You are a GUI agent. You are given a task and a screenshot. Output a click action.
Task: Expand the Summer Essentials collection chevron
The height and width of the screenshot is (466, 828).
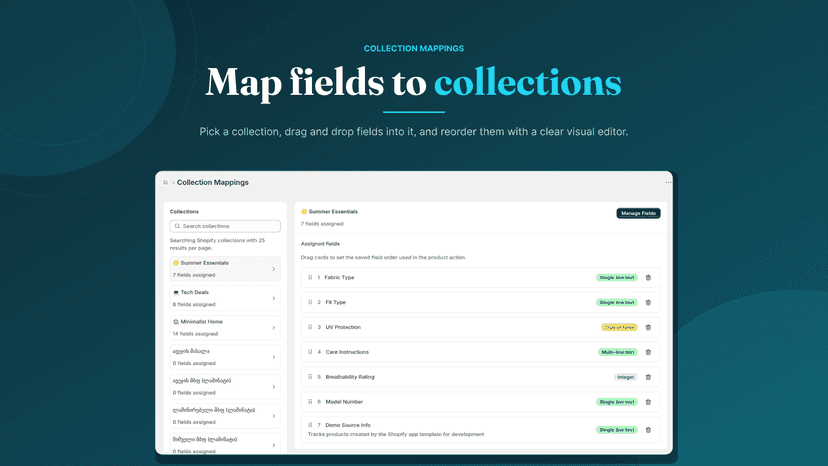pyautogui.click(x=274, y=269)
